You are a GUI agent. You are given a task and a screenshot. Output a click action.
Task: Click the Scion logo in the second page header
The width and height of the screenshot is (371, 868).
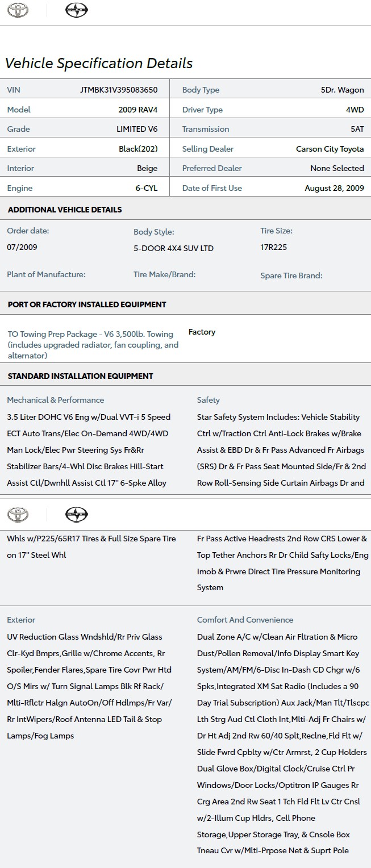click(77, 515)
